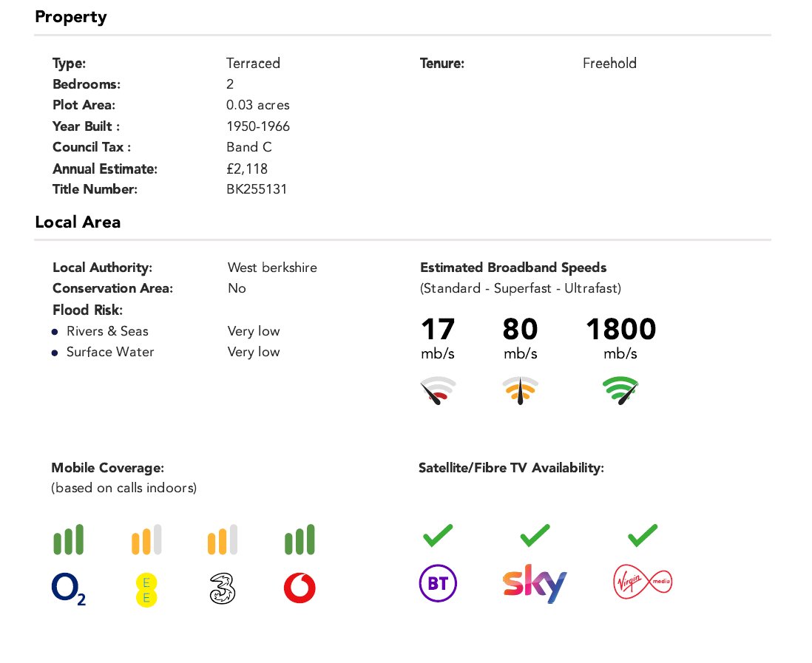Click the EE signal strength bars
Image resolution: width=812 pixels, height=663 pixels.
click(x=146, y=540)
